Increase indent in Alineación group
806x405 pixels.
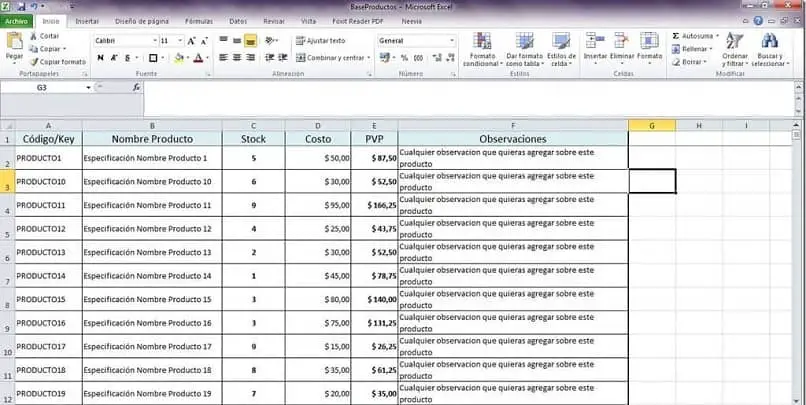283,58
